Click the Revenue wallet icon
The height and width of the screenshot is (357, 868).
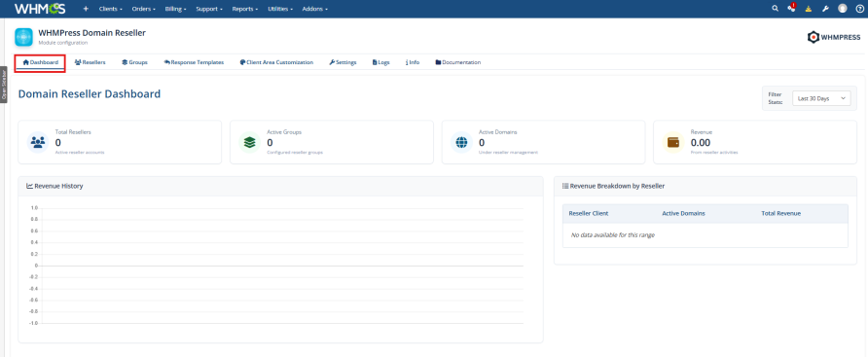[673, 142]
